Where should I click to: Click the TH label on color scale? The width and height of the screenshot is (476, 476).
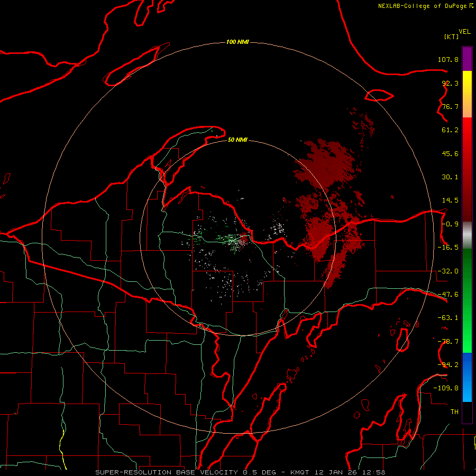click(x=454, y=412)
